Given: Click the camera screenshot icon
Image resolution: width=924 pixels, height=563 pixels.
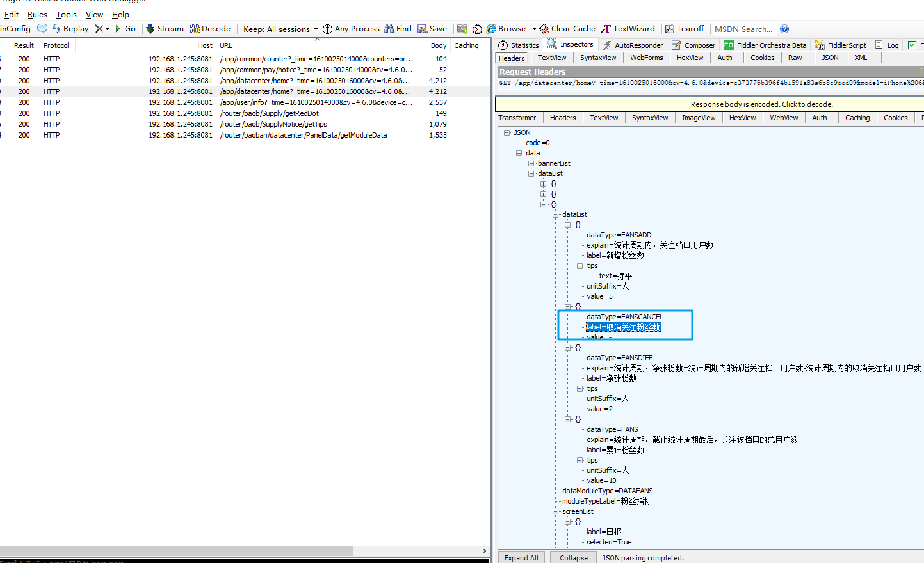Looking at the screenshot, I should coord(462,29).
